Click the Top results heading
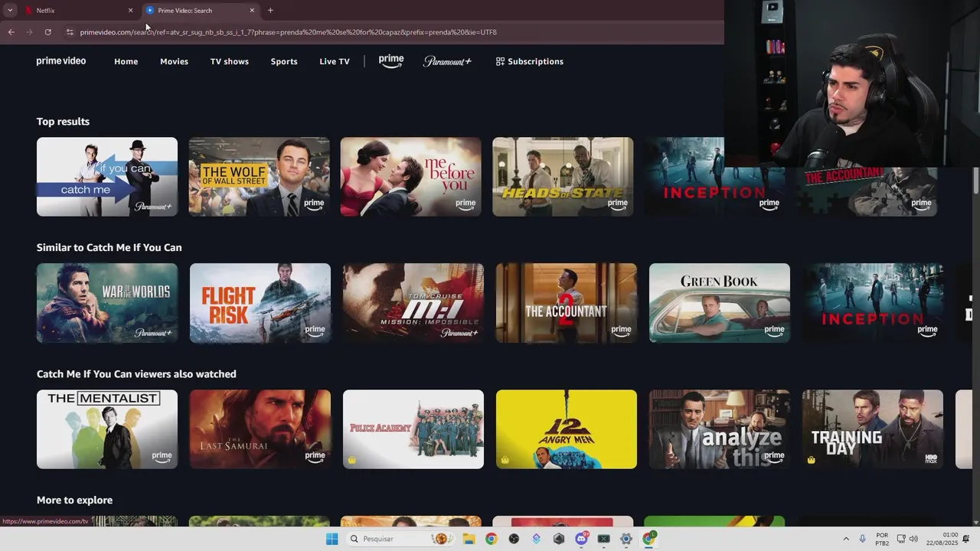 [63, 122]
